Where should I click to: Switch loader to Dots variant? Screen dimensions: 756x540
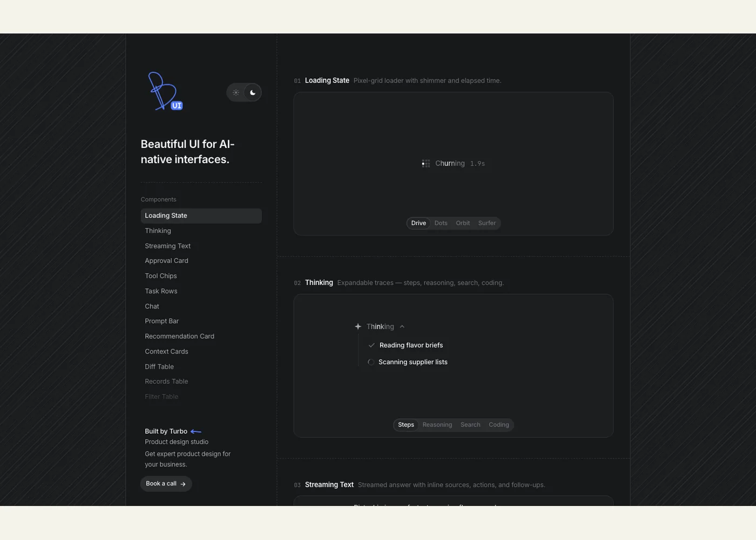441,223
